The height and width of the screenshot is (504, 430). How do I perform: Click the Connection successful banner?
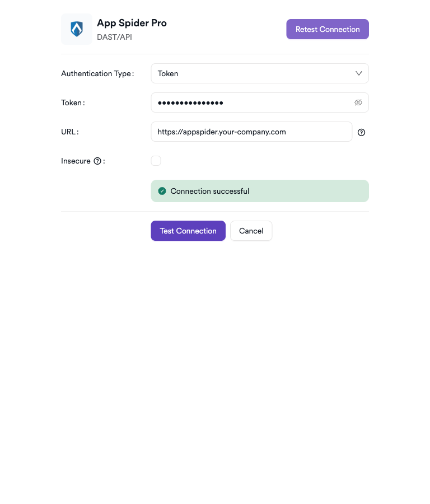pyautogui.click(x=260, y=191)
